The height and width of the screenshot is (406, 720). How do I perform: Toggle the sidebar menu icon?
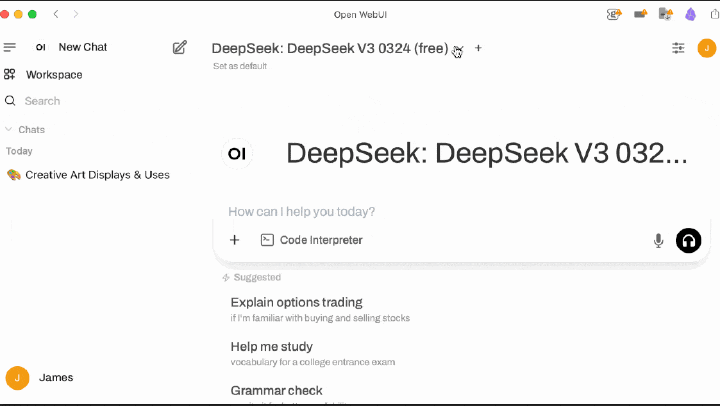point(10,47)
